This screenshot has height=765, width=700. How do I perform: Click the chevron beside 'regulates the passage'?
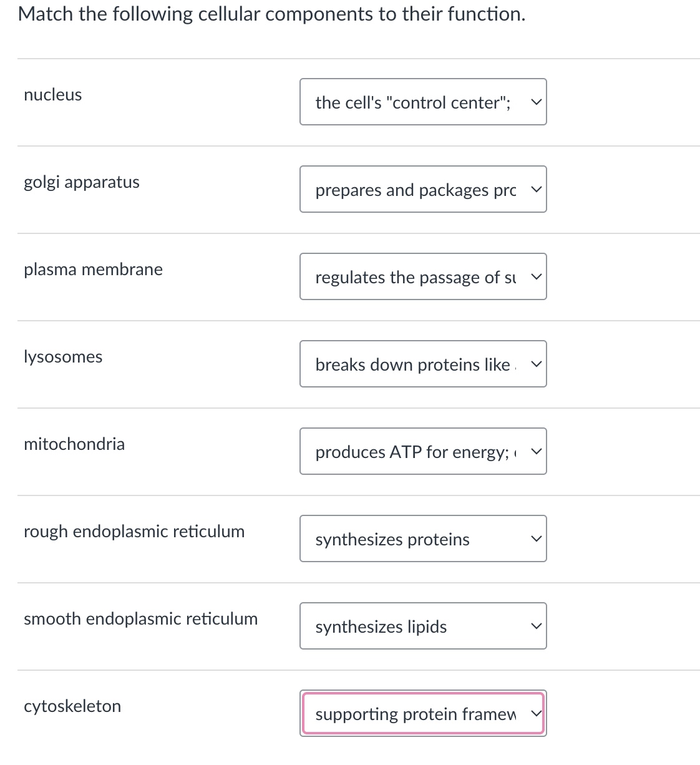click(x=535, y=276)
